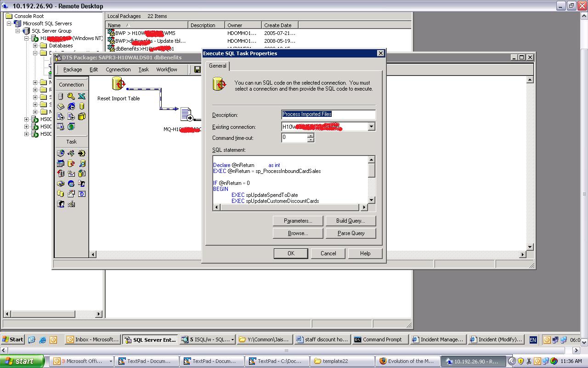This screenshot has height=368, width=588.
Task: Switch to Command Prompt in remote taskbar
Action: [x=379, y=339]
